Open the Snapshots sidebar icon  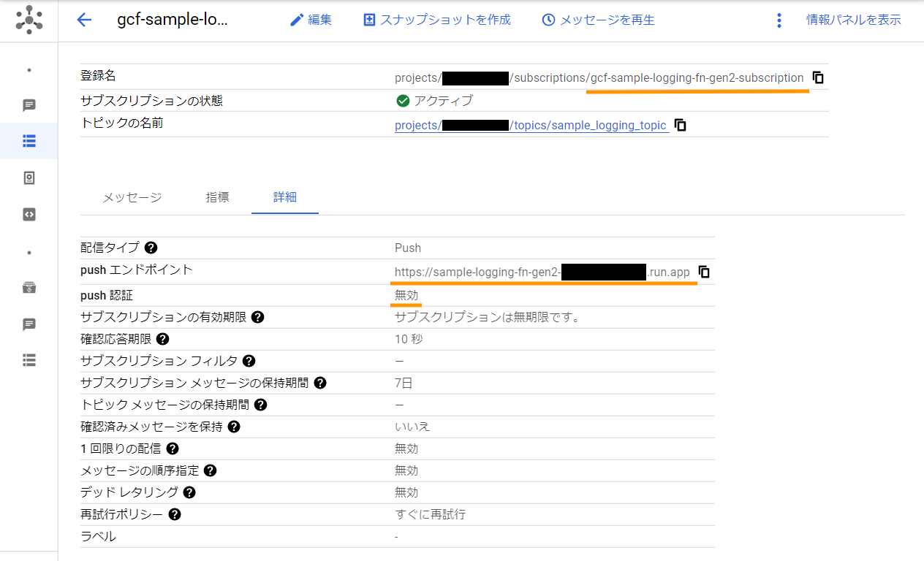(x=29, y=178)
